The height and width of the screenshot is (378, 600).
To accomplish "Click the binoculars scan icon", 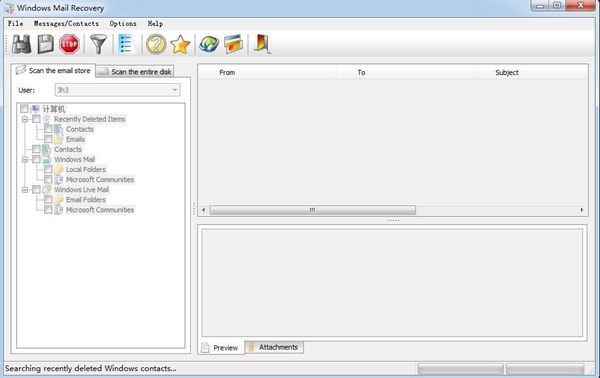I will 21,44.
